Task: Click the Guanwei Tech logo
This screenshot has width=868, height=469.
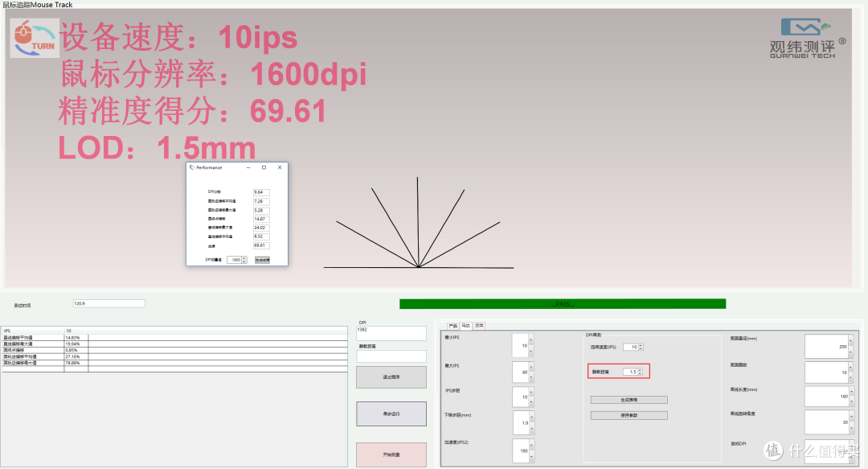Action: click(807, 39)
